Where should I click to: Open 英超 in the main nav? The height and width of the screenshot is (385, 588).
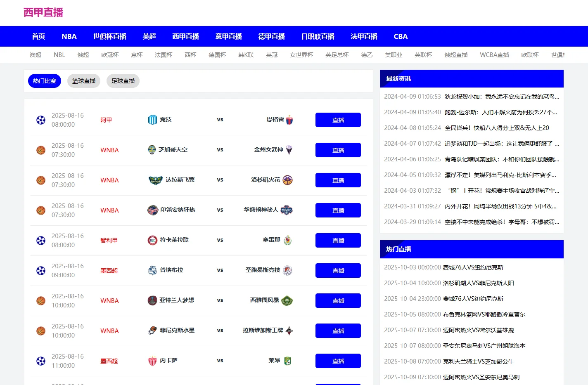149,36
